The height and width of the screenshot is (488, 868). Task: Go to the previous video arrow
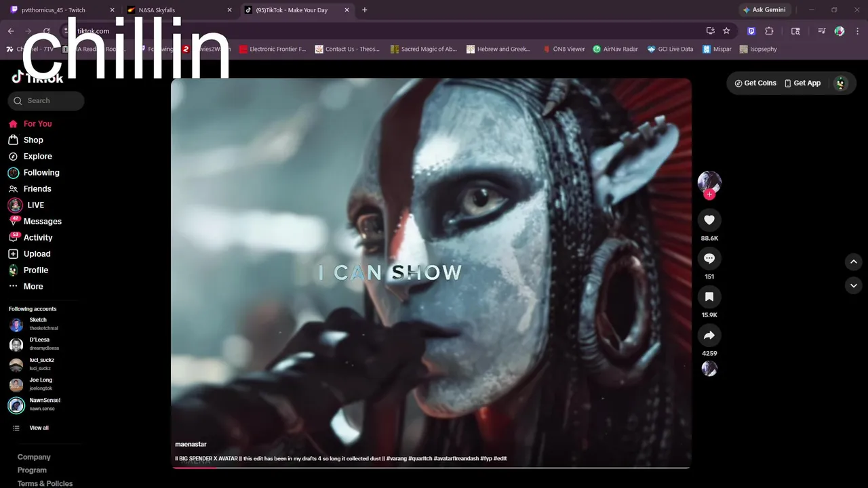(x=854, y=262)
